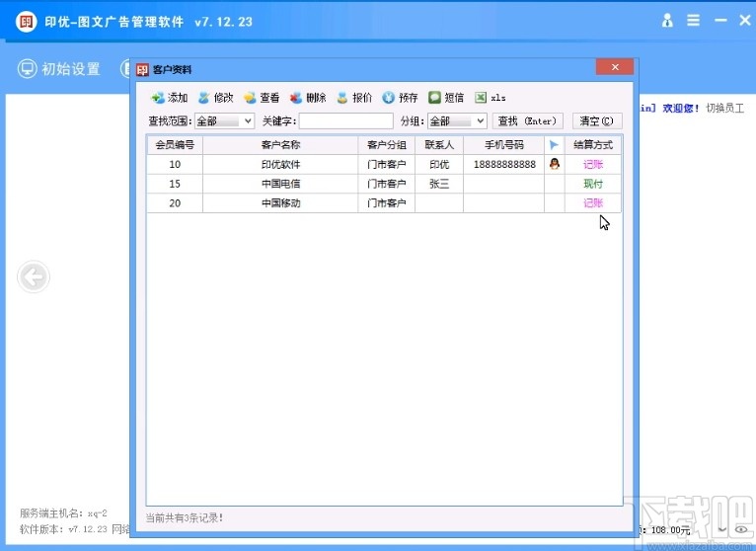
Task: Click contact 张三 cell
Action: tap(439, 184)
